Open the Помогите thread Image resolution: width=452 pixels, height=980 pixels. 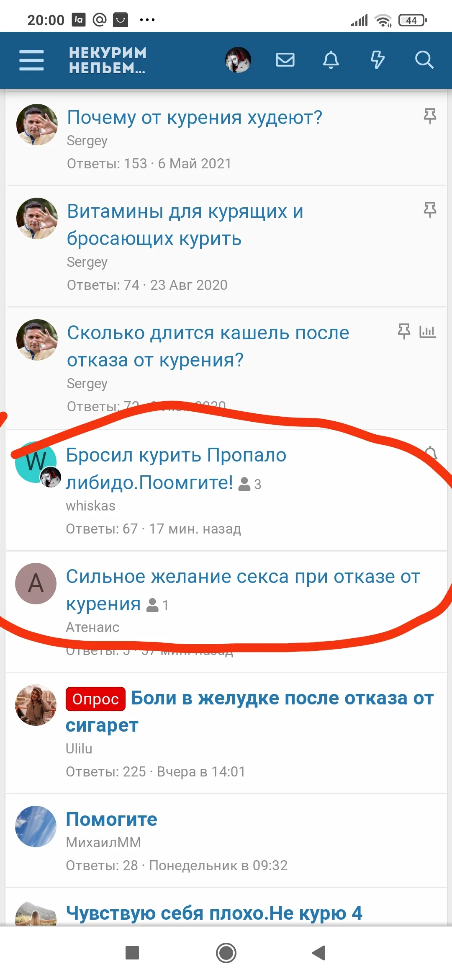pos(111,819)
